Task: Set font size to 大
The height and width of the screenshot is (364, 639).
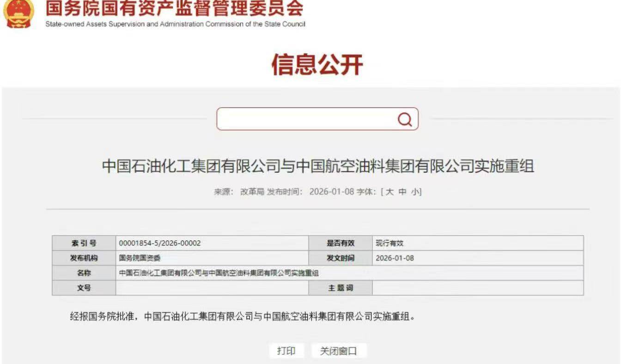Action: point(389,192)
